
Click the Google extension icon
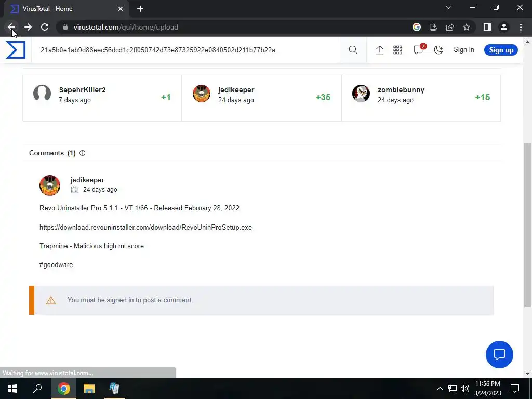[417, 27]
